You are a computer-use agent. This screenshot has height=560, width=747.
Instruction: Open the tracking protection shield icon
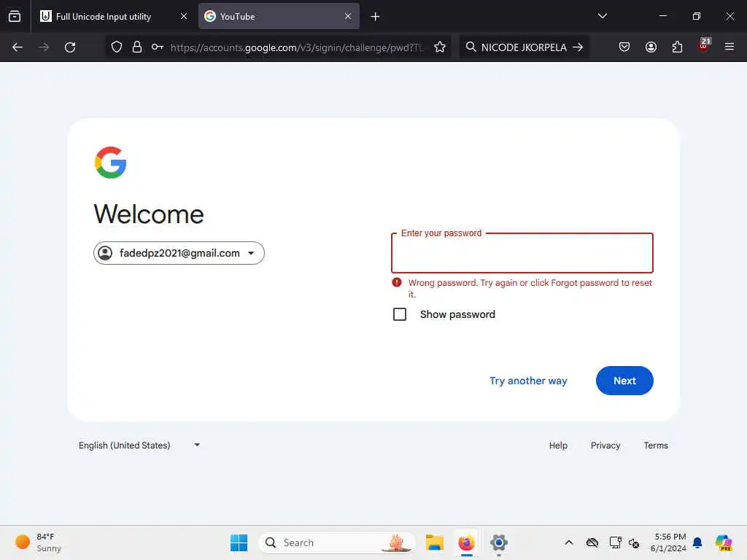tap(117, 47)
